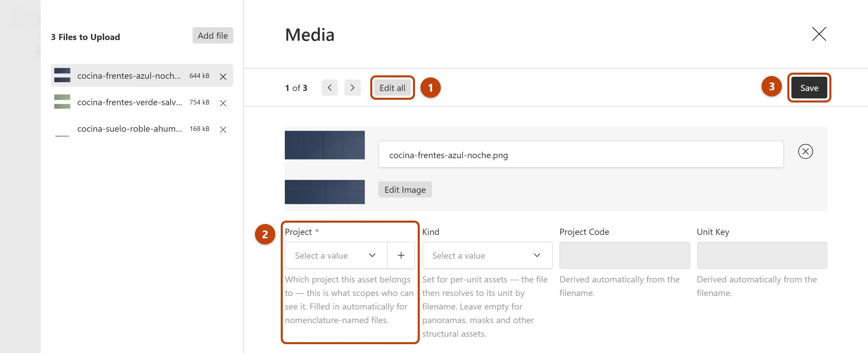Clear the uploaded file circle-X icon

(805, 151)
